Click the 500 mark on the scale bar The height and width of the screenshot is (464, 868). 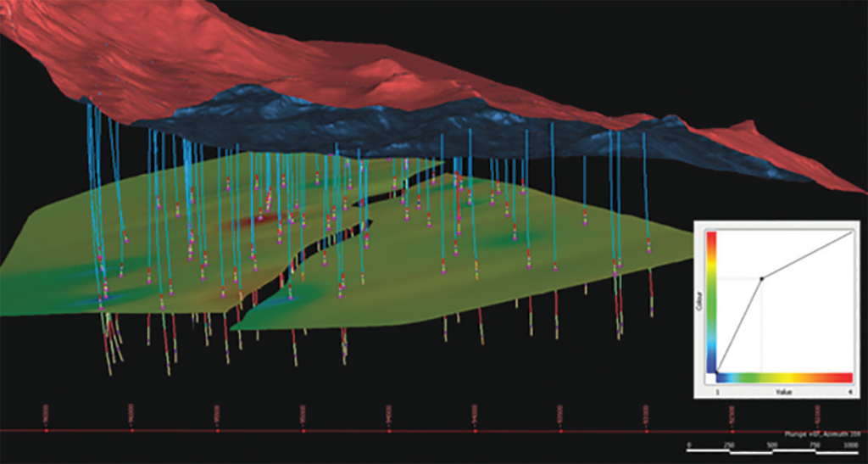[x=771, y=444]
